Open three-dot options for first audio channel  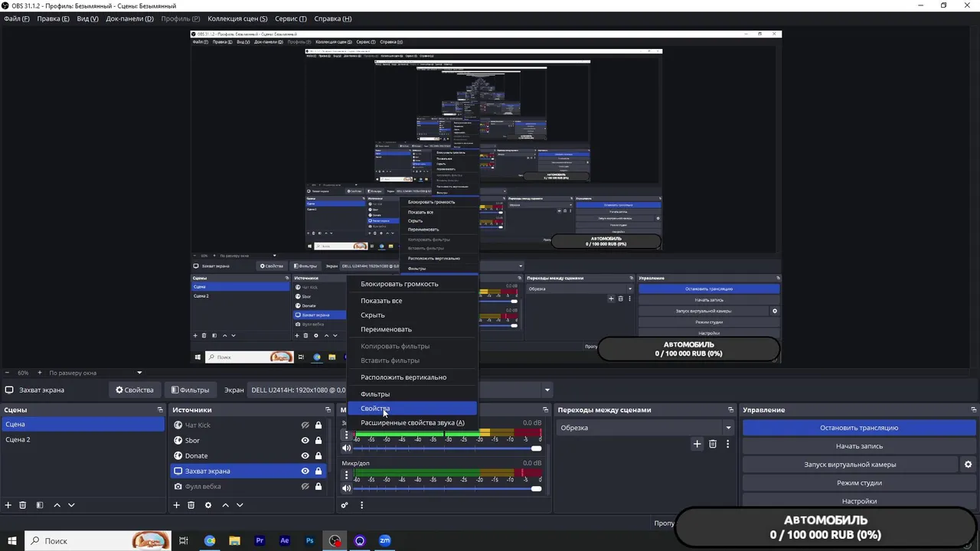pos(346,435)
